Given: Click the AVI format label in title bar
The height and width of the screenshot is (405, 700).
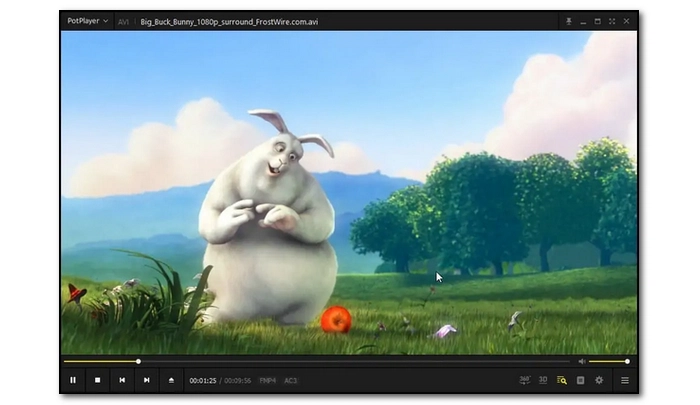Looking at the screenshot, I should coord(123,21).
